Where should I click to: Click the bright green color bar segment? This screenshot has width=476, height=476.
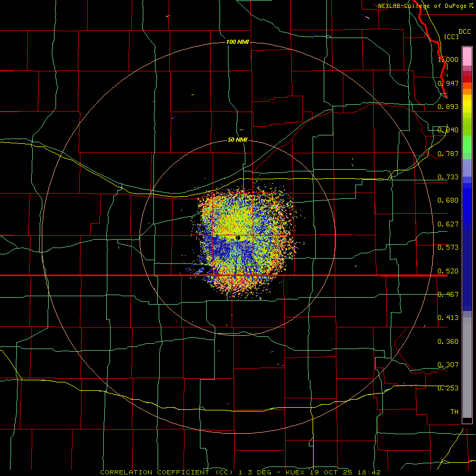tap(467, 144)
